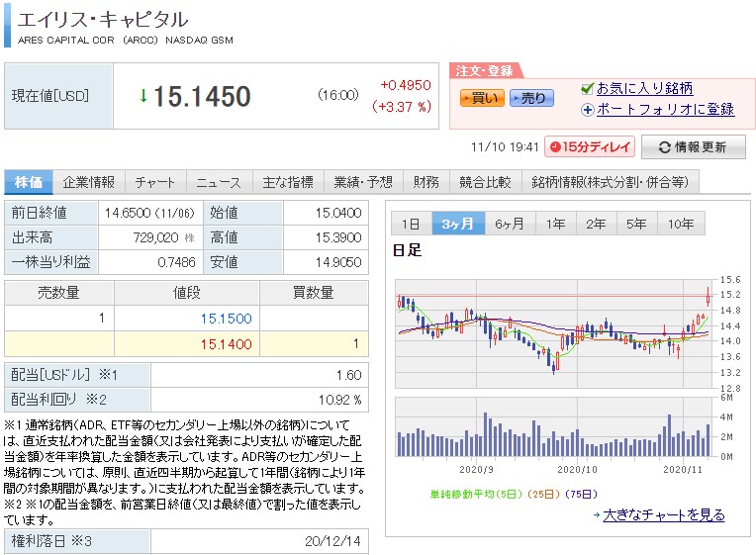Click the bid price 15.1400
Screen dimensions: 756x555
point(227,344)
